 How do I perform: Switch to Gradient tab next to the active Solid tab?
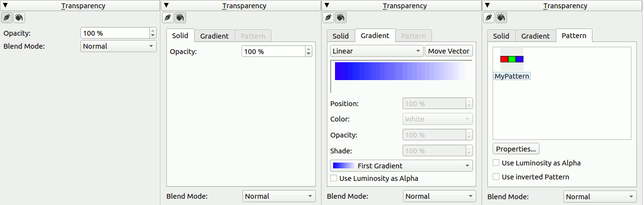215,36
